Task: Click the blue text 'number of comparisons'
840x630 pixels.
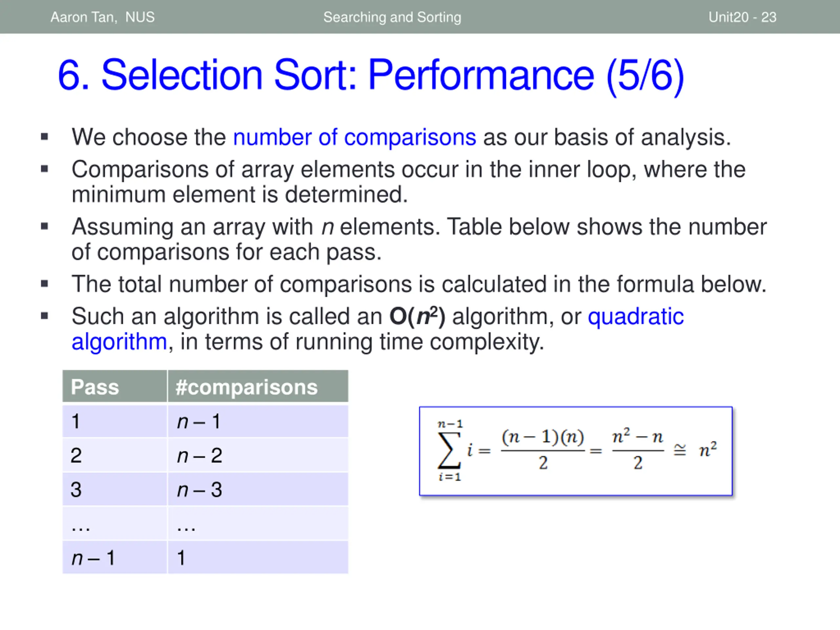Action: click(x=354, y=137)
